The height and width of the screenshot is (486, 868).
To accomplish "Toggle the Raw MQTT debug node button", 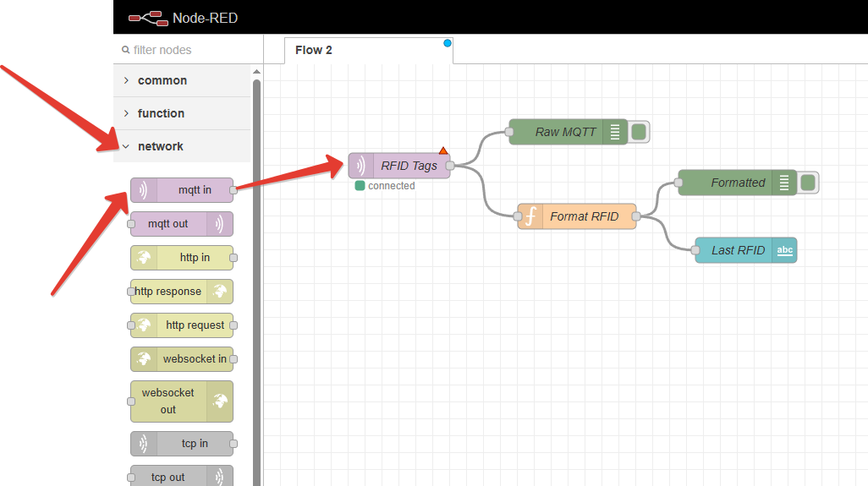I will (640, 132).
